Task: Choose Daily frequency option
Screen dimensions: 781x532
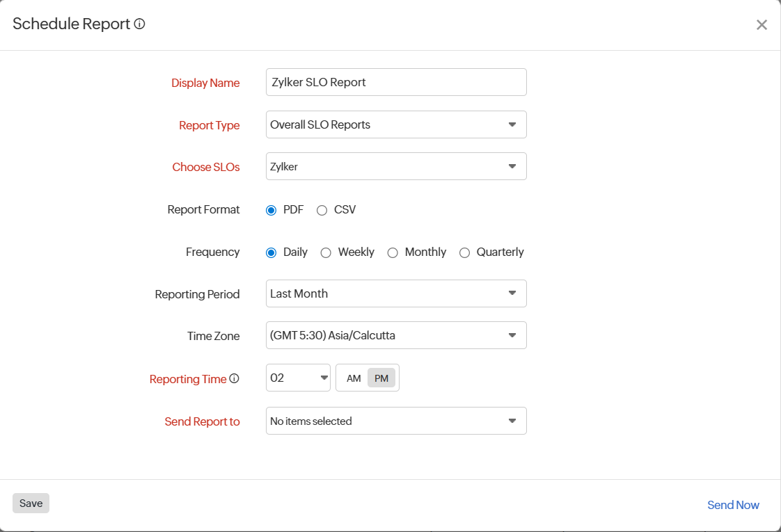Action: pos(271,252)
